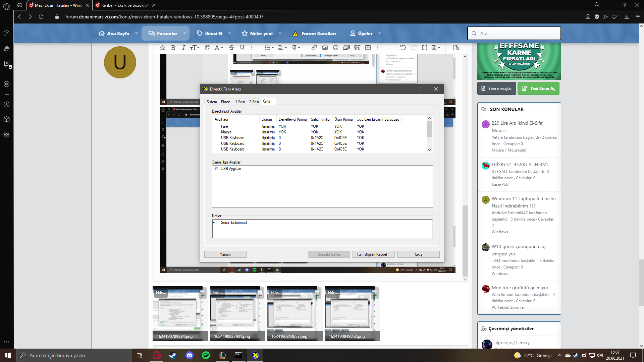The width and height of the screenshot is (644, 362).
Task: Click the Yeni Konu Aç button
Action: click(538, 88)
